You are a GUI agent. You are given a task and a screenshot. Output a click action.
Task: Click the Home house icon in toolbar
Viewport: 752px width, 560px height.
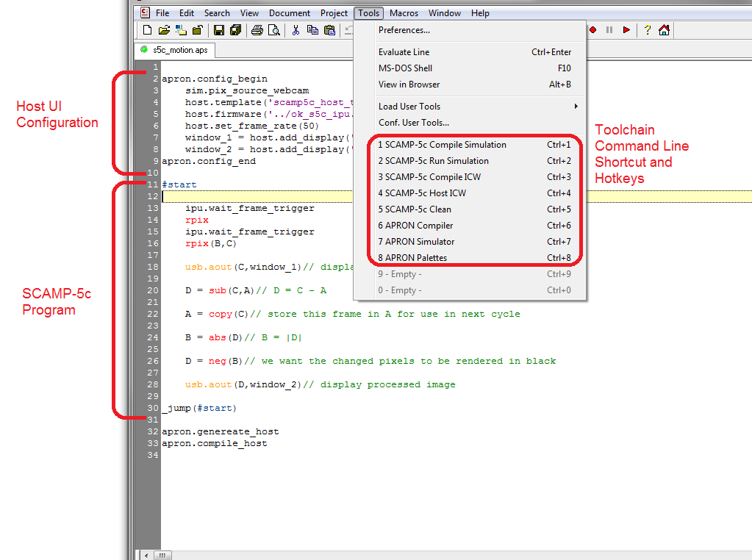(x=665, y=30)
